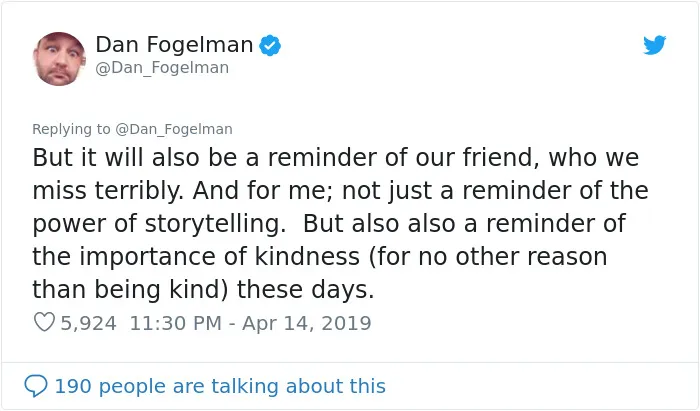Click the phrase "miss terribly" in the tweet

(108, 191)
